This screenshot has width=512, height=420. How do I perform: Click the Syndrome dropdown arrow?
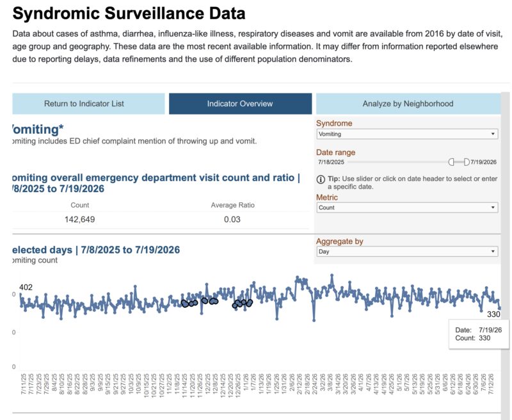(493, 134)
